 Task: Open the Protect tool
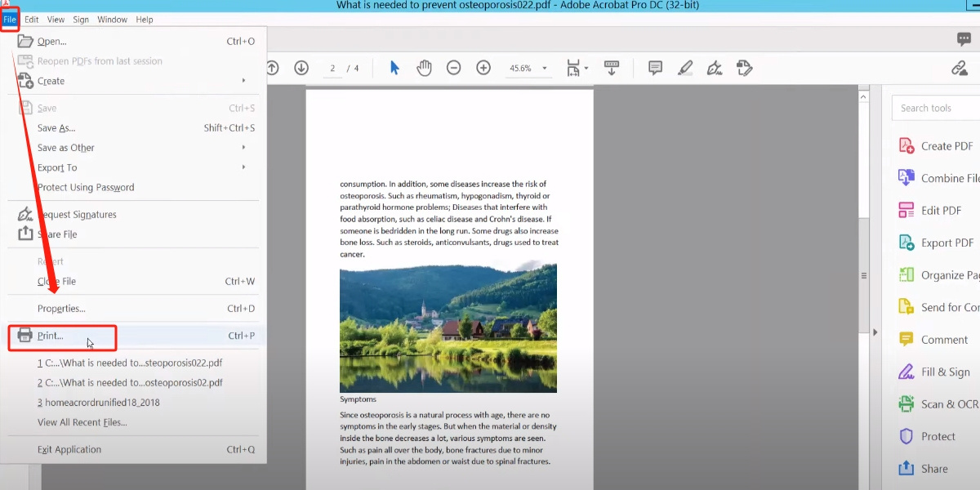[928, 436]
